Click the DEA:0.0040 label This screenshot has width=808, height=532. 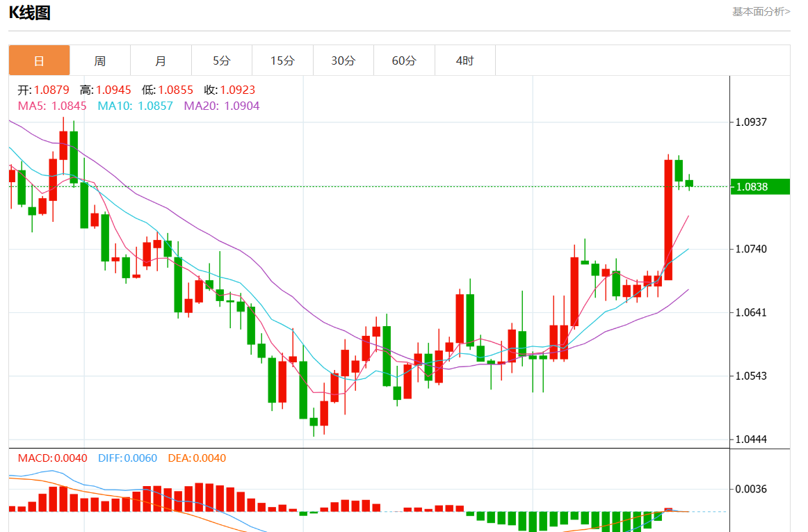click(x=197, y=458)
